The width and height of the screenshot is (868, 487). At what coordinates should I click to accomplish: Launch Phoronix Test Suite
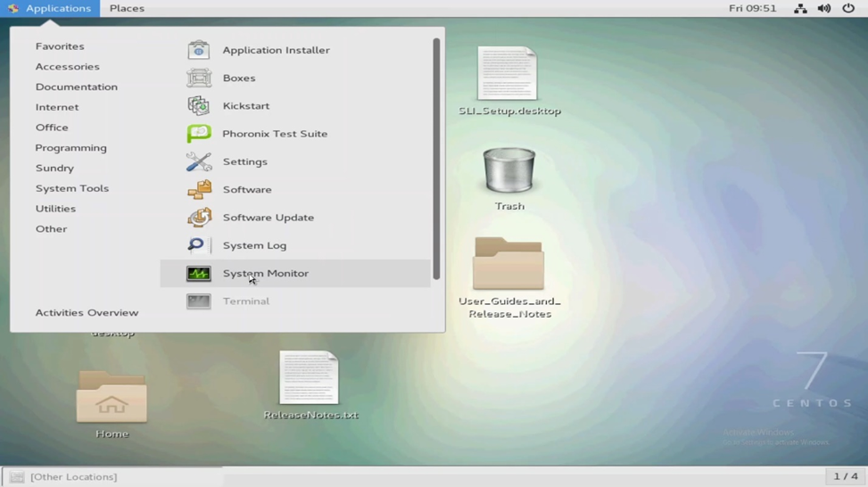pyautogui.click(x=199, y=134)
